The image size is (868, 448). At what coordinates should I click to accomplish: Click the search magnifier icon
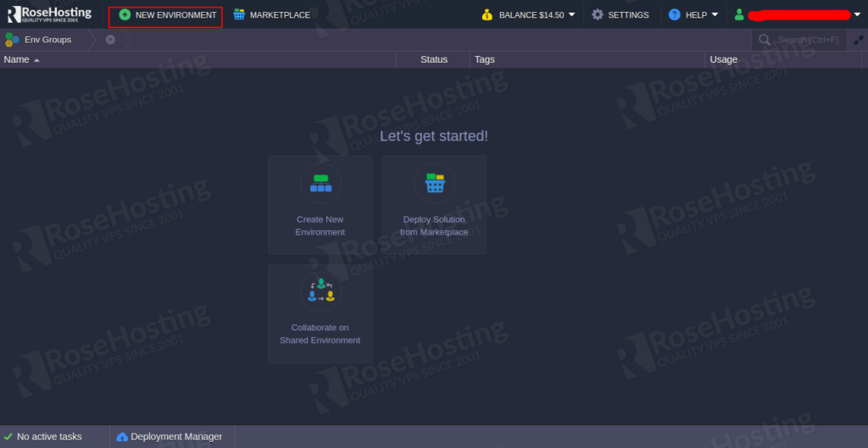point(765,40)
